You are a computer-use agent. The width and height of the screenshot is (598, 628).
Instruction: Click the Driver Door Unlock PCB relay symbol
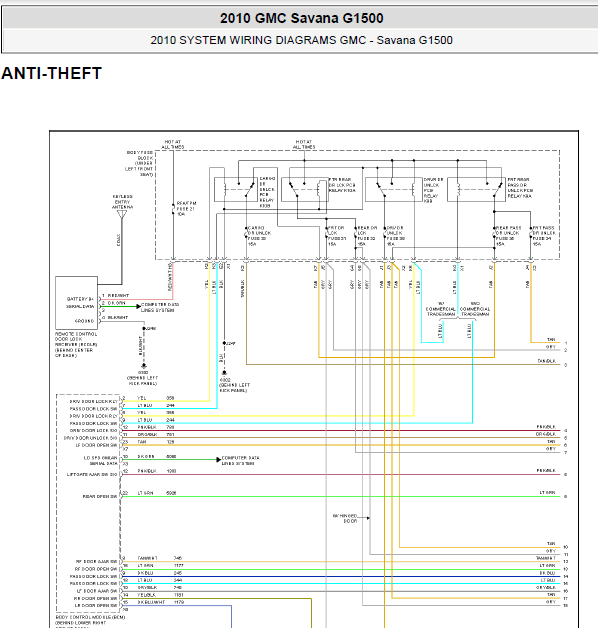pos(394,189)
